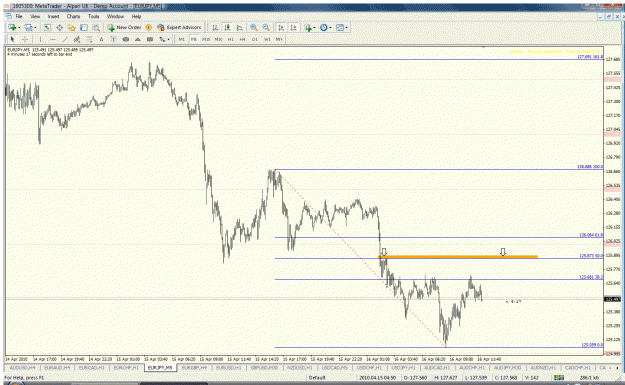Switch timeframe to H1
Screen dimensions: 625x385
pos(230,39)
